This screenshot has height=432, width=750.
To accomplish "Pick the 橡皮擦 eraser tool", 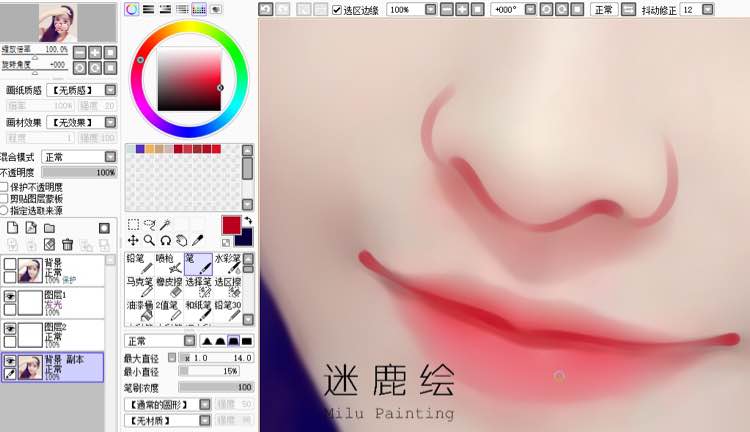I will coord(168,287).
